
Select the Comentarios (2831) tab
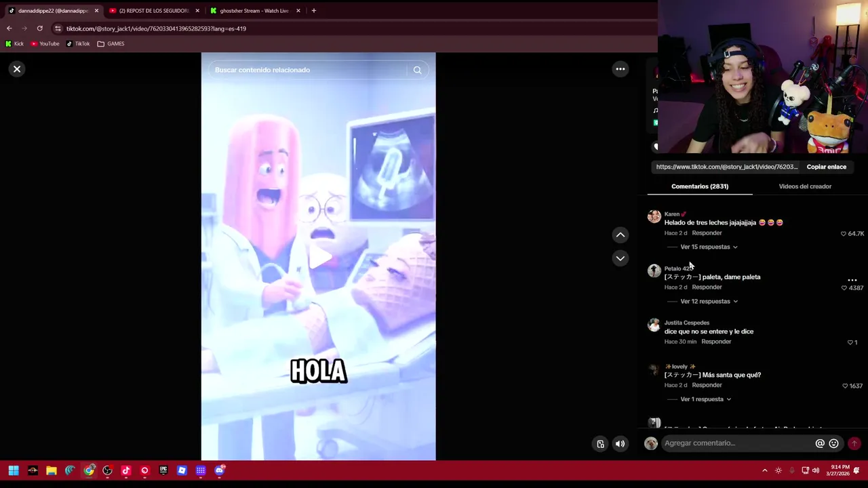pos(700,186)
